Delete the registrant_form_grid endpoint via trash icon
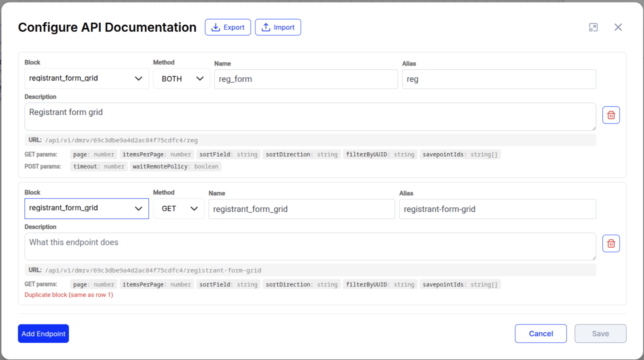The height and width of the screenshot is (360, 644). (611, 244)
